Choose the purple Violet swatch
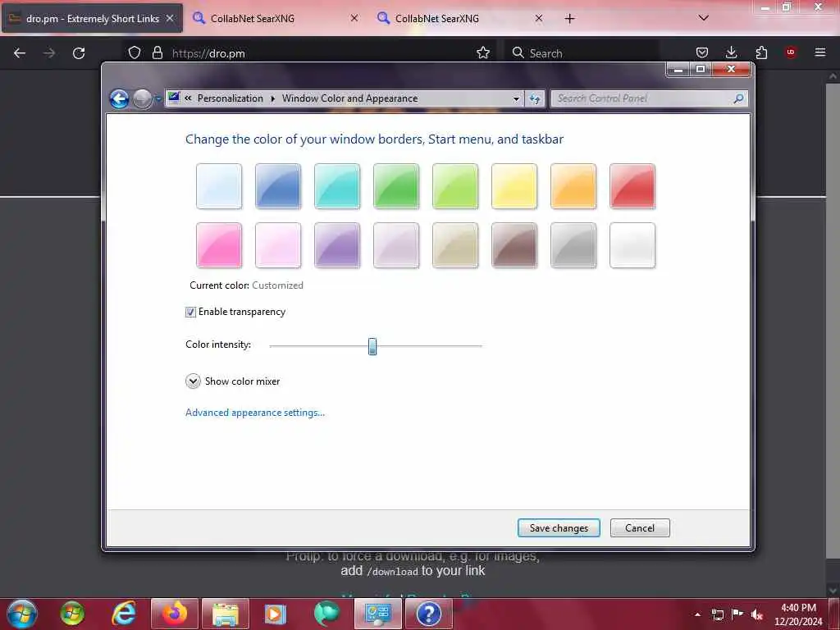The height and width of the screenshot is (630, 840). click(x=337, y=244)
